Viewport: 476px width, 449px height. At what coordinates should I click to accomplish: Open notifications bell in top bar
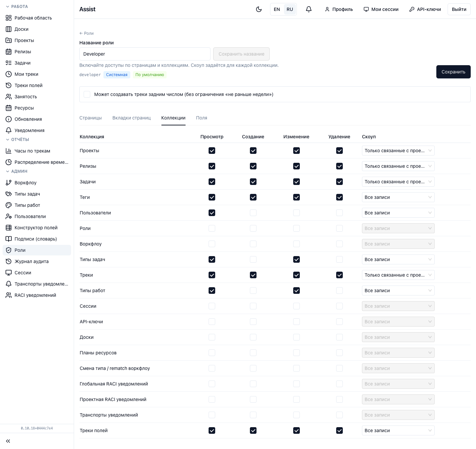click(309, 9)
